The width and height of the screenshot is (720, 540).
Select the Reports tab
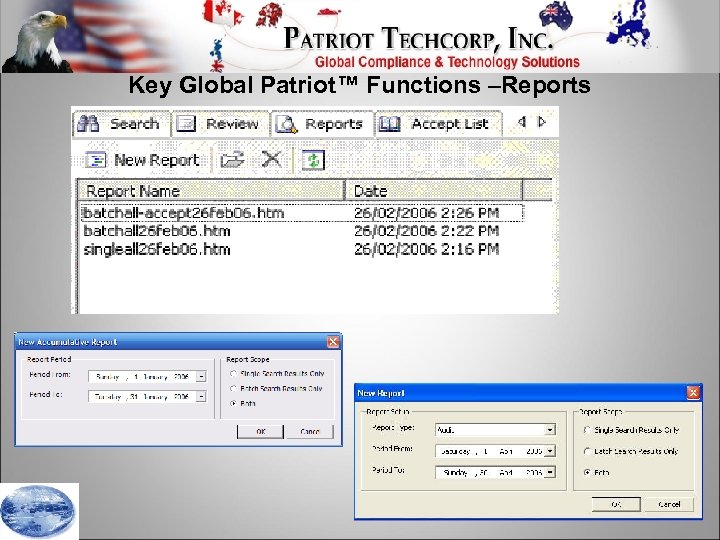pos(322,124)
